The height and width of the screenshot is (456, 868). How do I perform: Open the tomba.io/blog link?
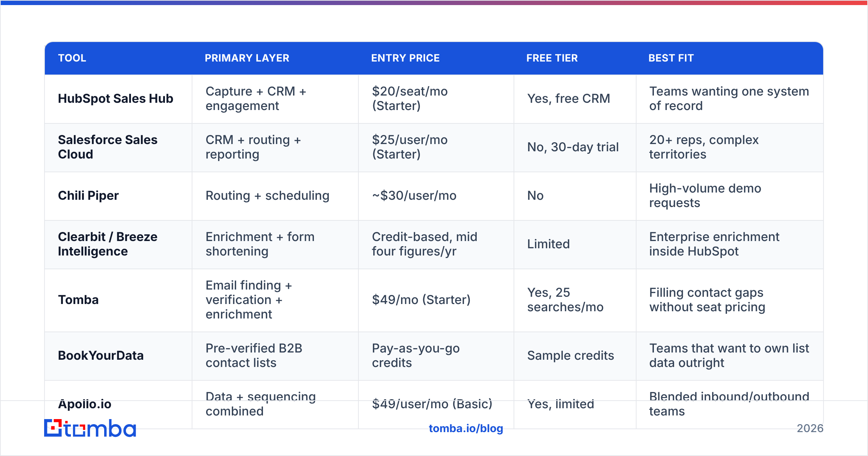466,428
